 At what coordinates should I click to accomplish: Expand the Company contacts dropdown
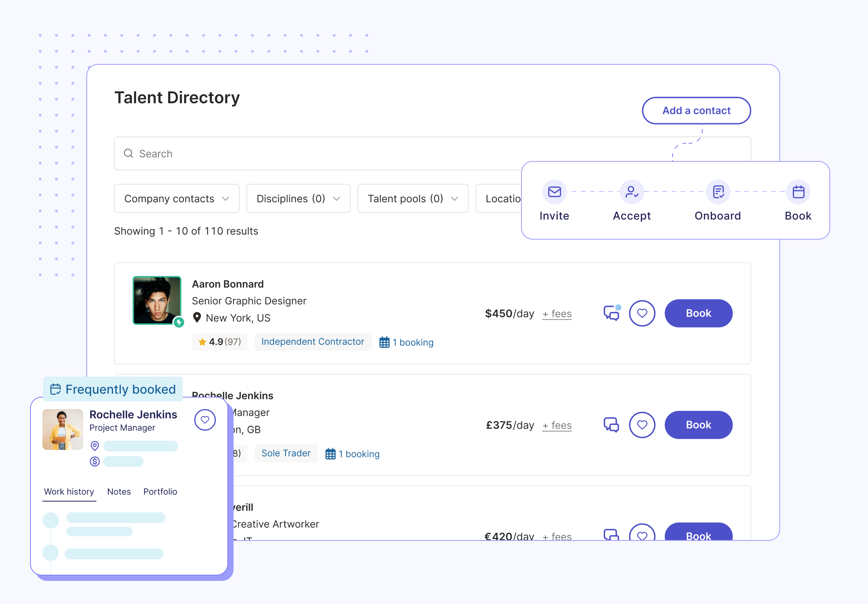coord(177,198)
